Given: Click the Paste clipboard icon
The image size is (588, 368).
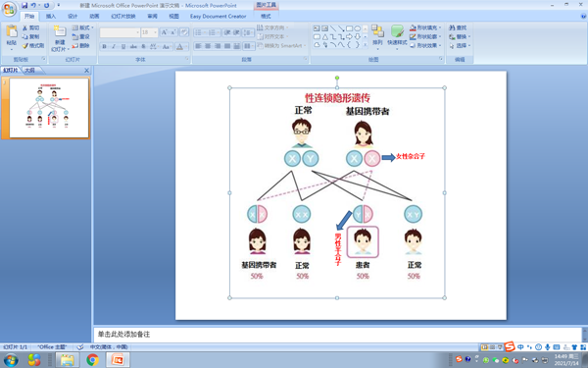Looking at the screenshot, I should [x=12, y=31].
